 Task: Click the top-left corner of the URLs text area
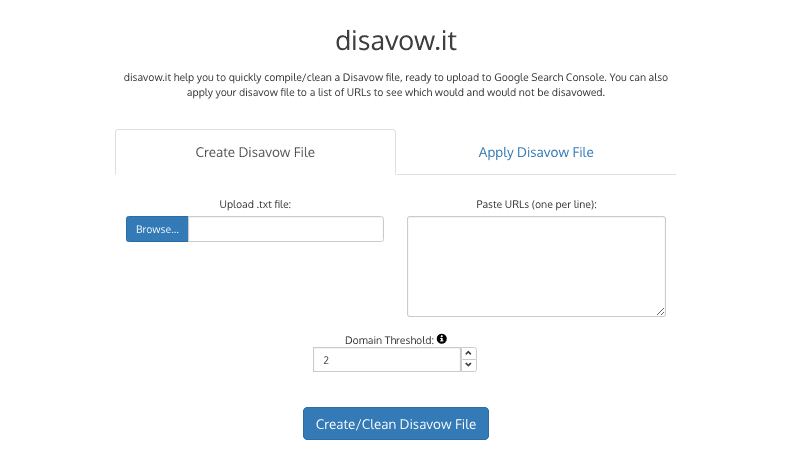pyautogui.click(x=412, y=221)
